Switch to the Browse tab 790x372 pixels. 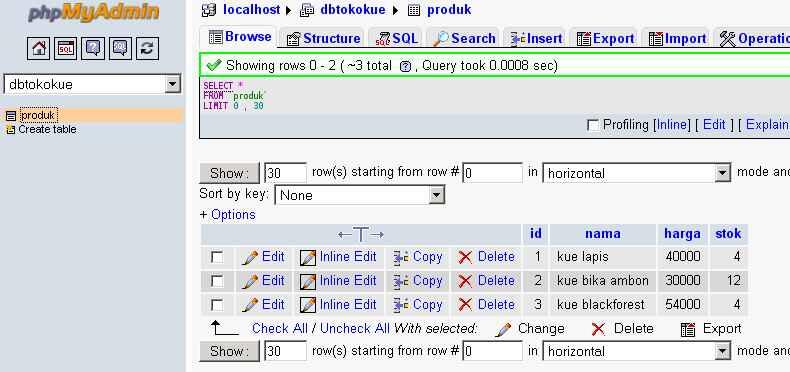point(240,37)
